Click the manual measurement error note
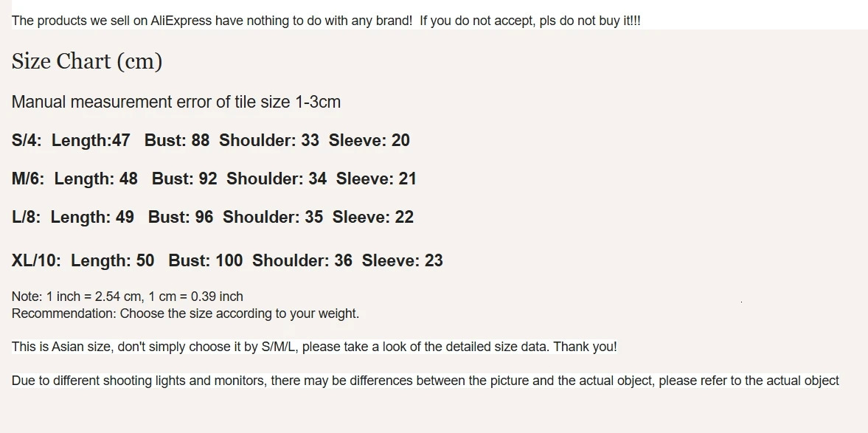Screen dimensions: 868x433 click(176, 102)
